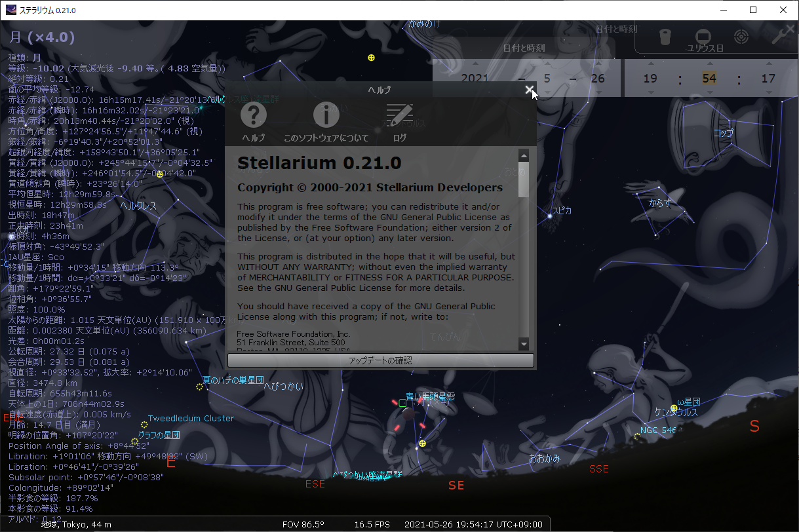Close the ヘルプ dialog with its X button
Viewport: 799px width, 532px height.
pyautogui.click(x=530, y=89)
